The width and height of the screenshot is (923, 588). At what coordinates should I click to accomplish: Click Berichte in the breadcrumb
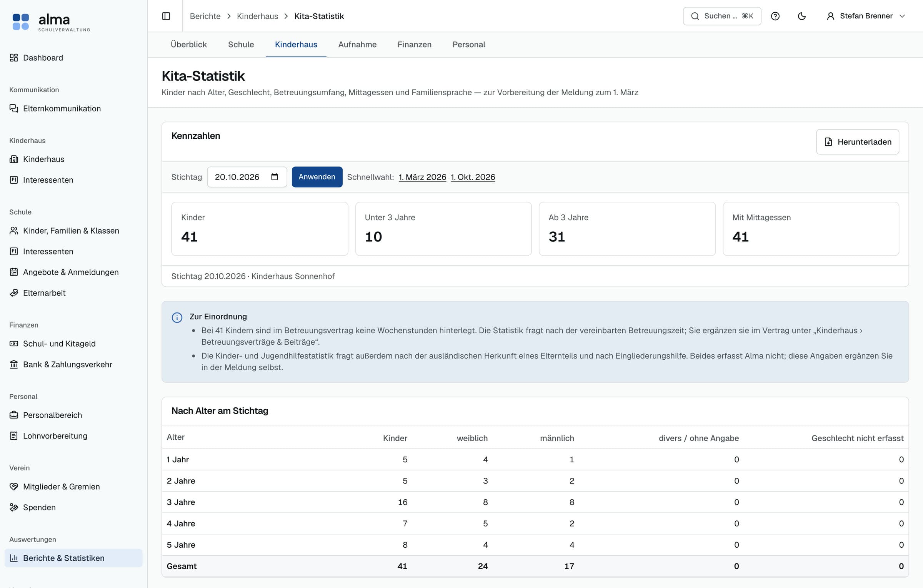[x=205, y=16]
